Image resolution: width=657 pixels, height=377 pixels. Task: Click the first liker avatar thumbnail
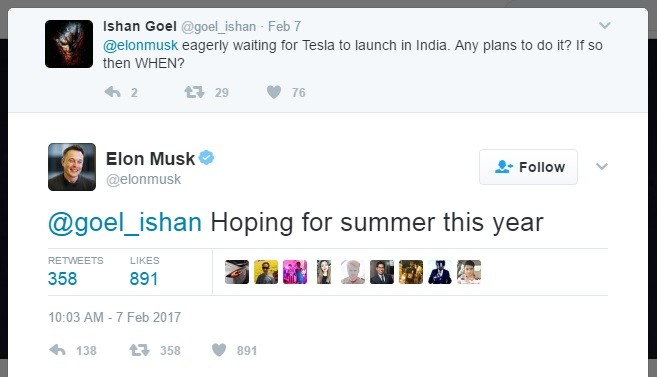237,272
